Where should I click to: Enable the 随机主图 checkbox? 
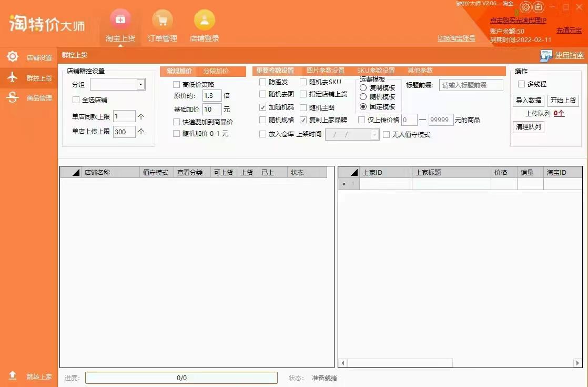(x=303, y=107)
